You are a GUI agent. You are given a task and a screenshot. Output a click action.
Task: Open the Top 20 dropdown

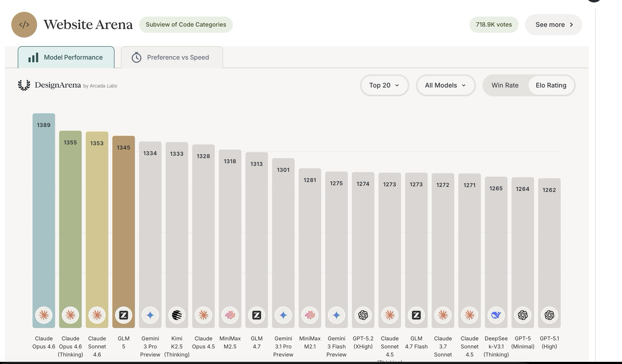[384, 85]
